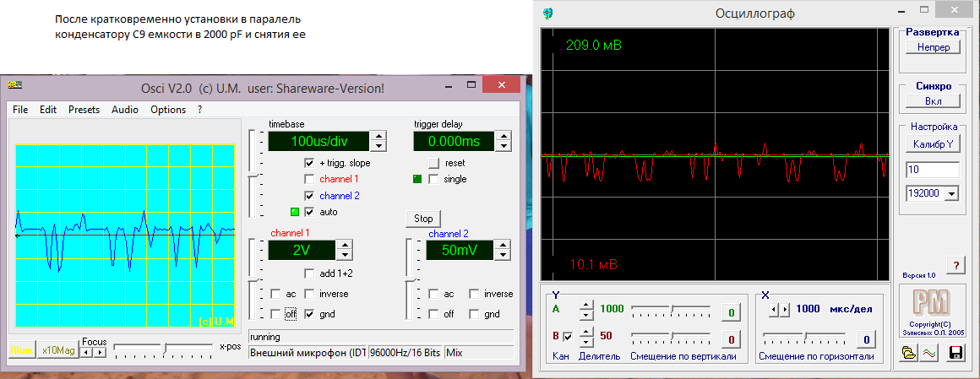The height and width of the screenshot is (379, 980).
Task: Click the save floppy disk icon
Action: (957, 355)
